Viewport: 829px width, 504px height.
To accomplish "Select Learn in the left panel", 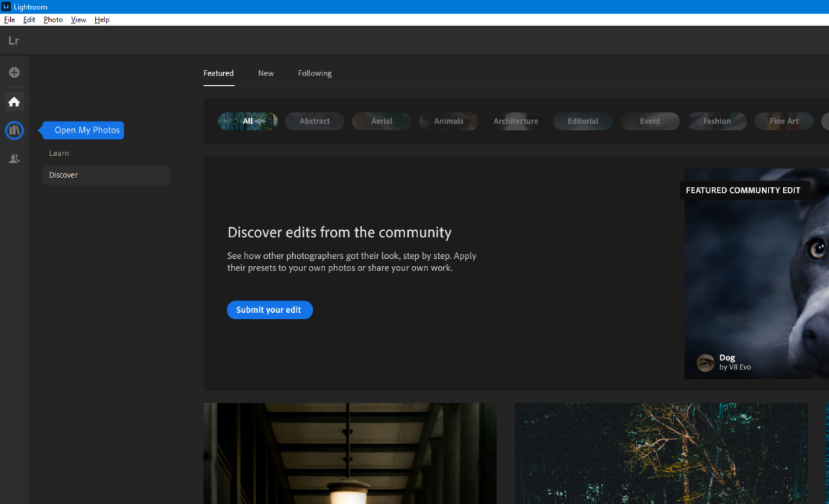I will click(59, 153).
